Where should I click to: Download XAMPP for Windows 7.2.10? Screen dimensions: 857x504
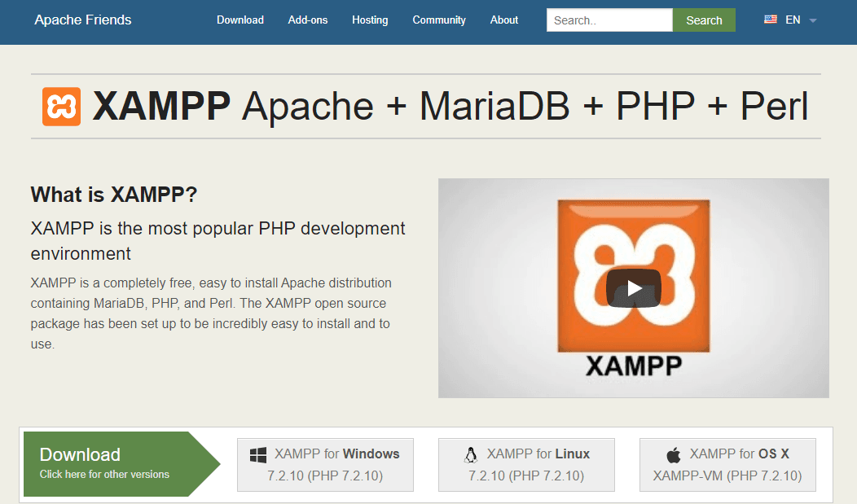point(325,465)
